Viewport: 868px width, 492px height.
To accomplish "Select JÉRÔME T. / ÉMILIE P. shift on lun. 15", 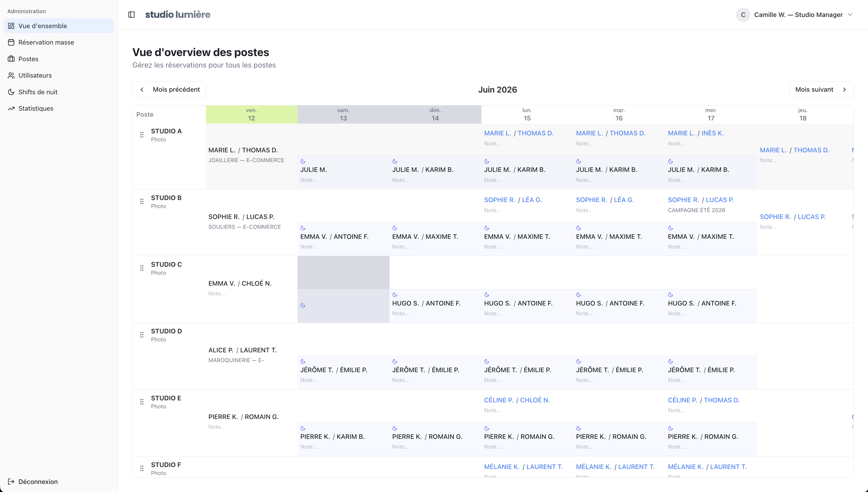I will point(517,370).
